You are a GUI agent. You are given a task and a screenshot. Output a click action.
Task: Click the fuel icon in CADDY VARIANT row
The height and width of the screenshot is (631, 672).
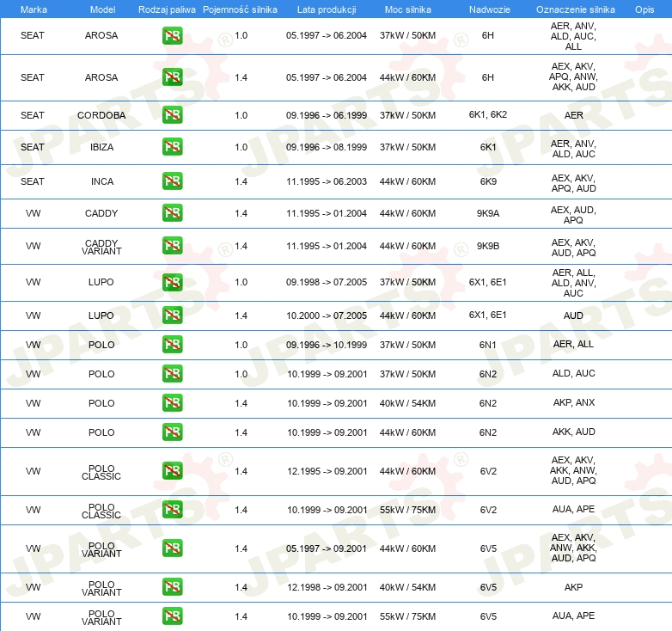click(x=172, y=246)
